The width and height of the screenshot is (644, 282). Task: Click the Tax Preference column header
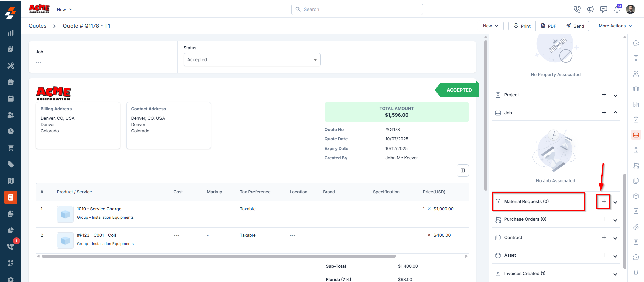[x=255, y=192]
